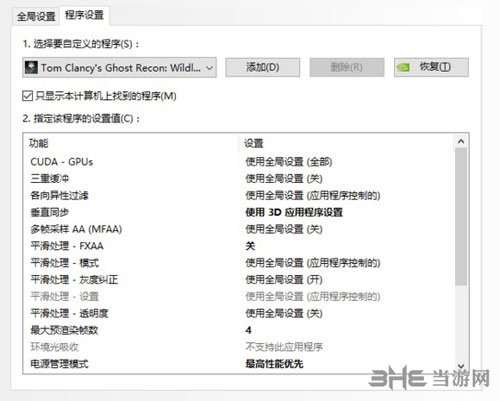The image size is (500, 401).
Task: Select the 三重缓冲 feature row
Action: coord(239,179)
